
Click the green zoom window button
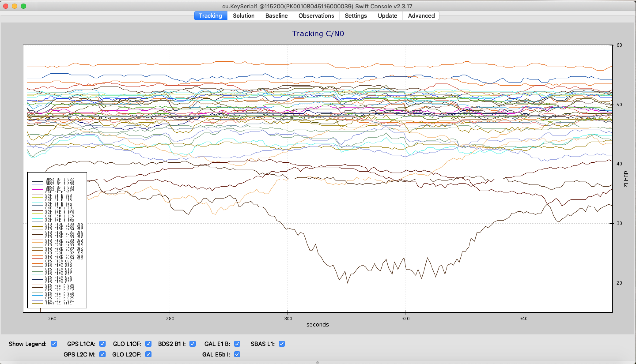coord(23,6)
